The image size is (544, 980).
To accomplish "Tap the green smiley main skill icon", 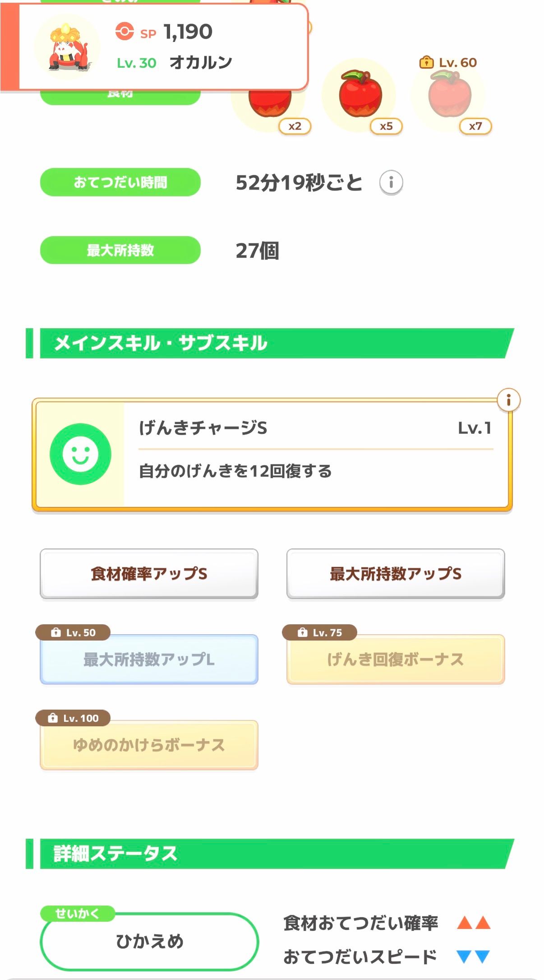I will 80,454.
